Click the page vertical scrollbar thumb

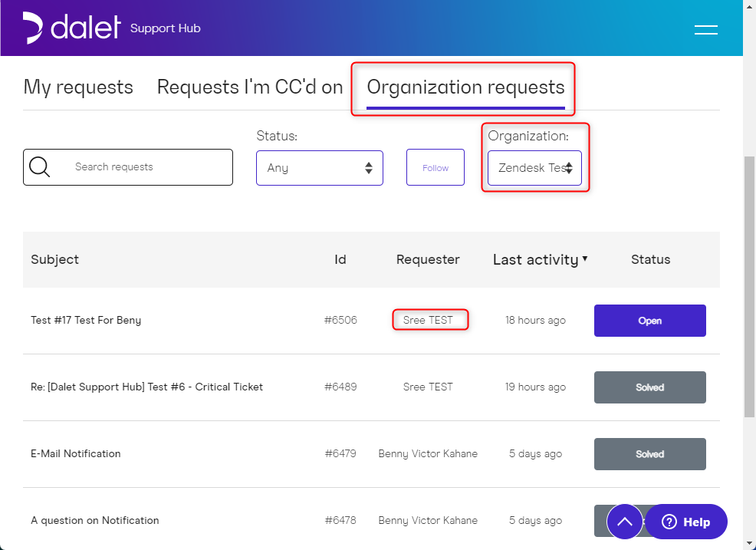point(750,287)
